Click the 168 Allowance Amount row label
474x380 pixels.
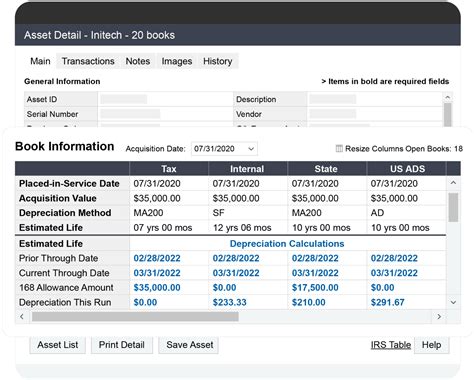66,288
